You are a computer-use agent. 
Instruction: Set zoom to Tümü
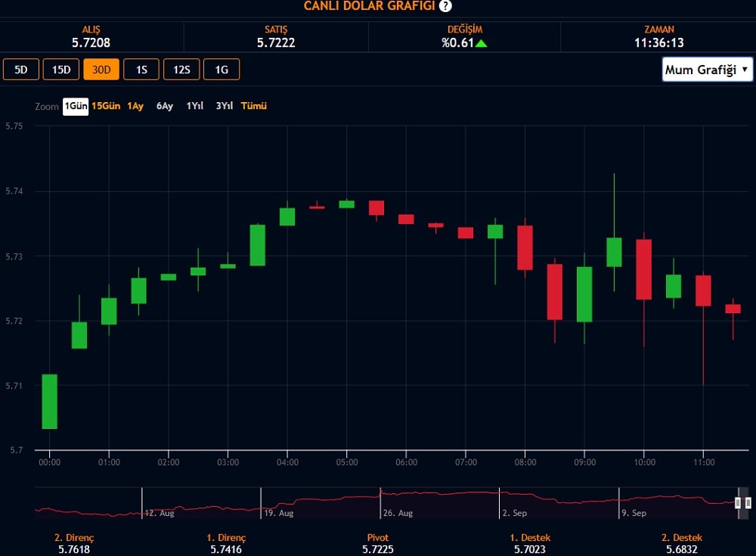(253, 106)
